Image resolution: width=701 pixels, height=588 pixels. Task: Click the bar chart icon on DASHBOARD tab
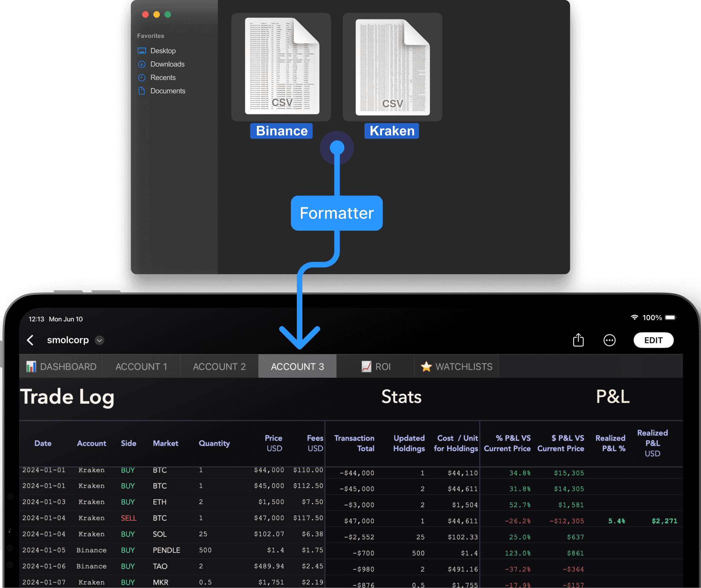[x=31, y=367]
